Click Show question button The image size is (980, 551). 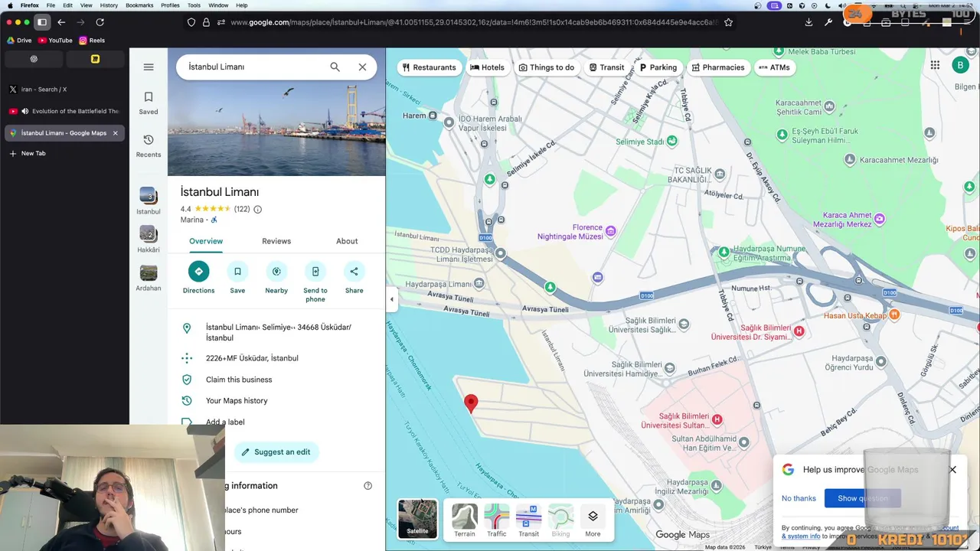tap(863, 498)
